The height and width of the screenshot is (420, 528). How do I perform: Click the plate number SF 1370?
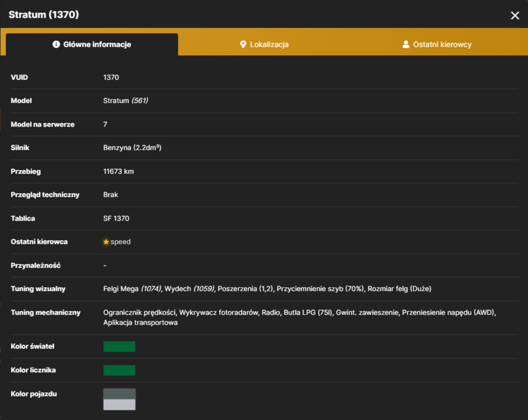116,218
